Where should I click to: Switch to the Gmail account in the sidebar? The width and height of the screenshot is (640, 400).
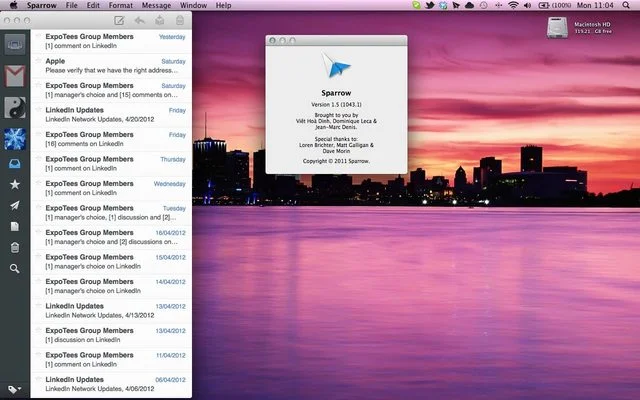(x=15, y=76)
